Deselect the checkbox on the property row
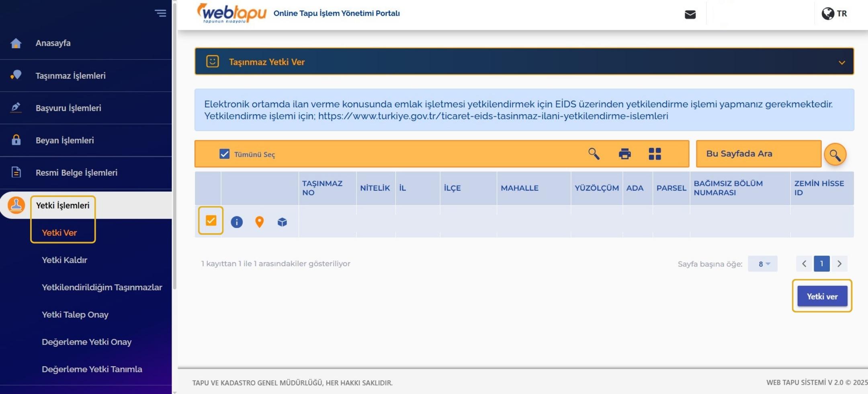 (x=211, y=220)
